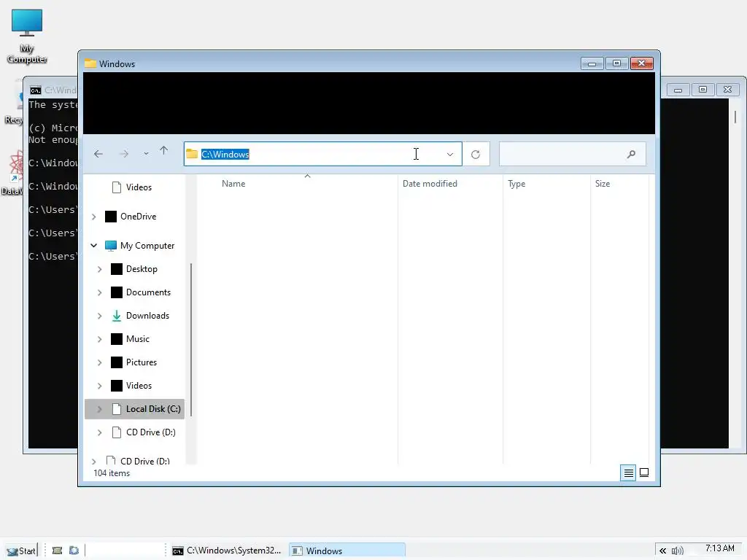Switch to C:\Windows\System32 taskbar button
This screenshot has width=747, height=560.
coord(227,551)
